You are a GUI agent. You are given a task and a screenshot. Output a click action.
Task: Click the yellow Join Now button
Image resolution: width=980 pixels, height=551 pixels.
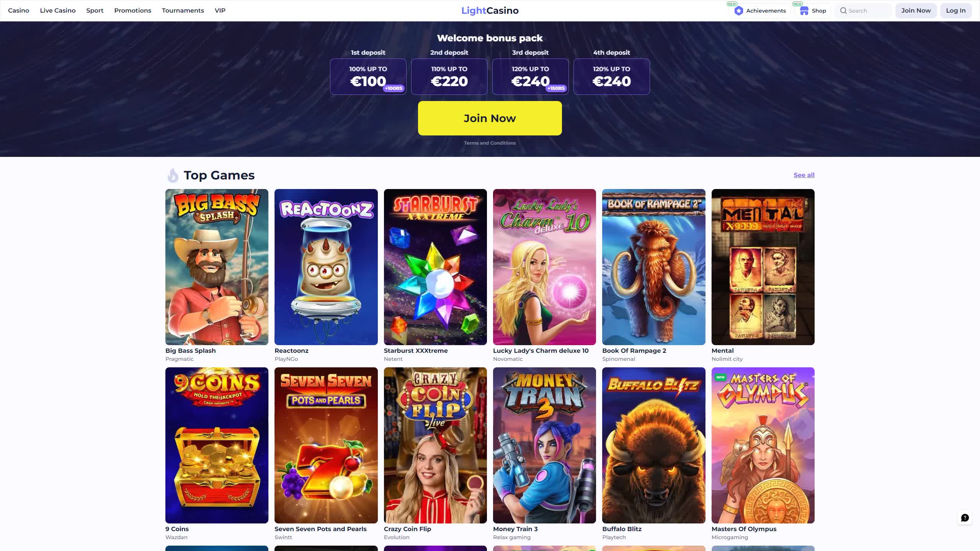click(x=490, y=118)
